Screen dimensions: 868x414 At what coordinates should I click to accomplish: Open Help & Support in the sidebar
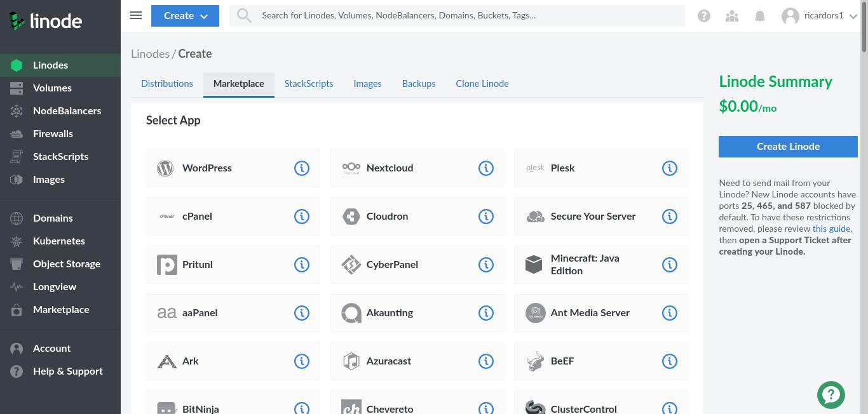click(x=60, y=371)
